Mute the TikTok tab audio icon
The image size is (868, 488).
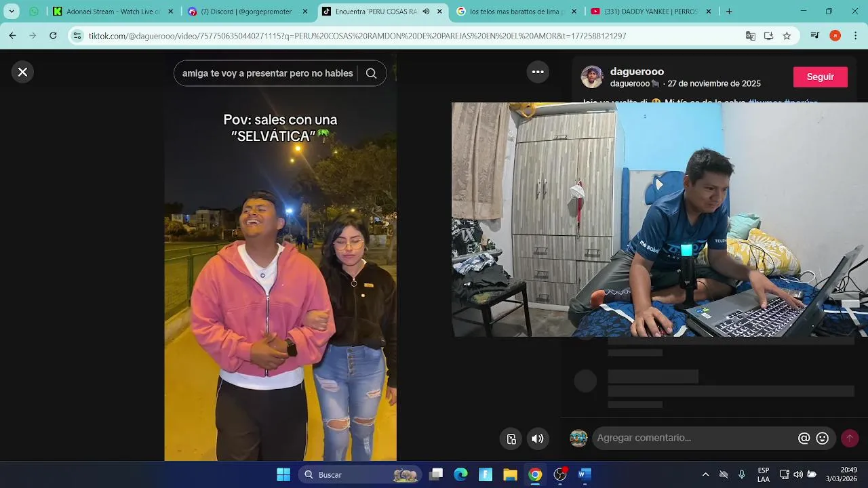click(426, 12)
